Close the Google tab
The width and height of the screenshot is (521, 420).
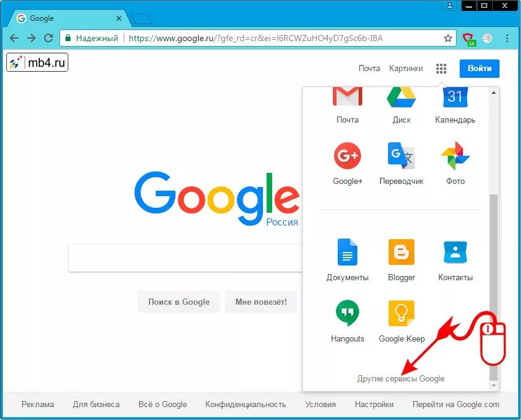pyautogui.click(x=119, y=18)
